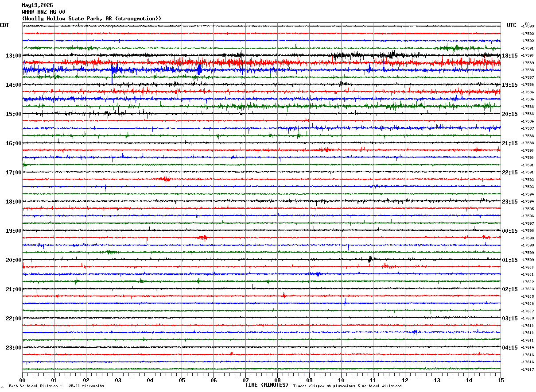Select minute 10 on the time axis
This screenshot has width=536, height=392.
341,380
